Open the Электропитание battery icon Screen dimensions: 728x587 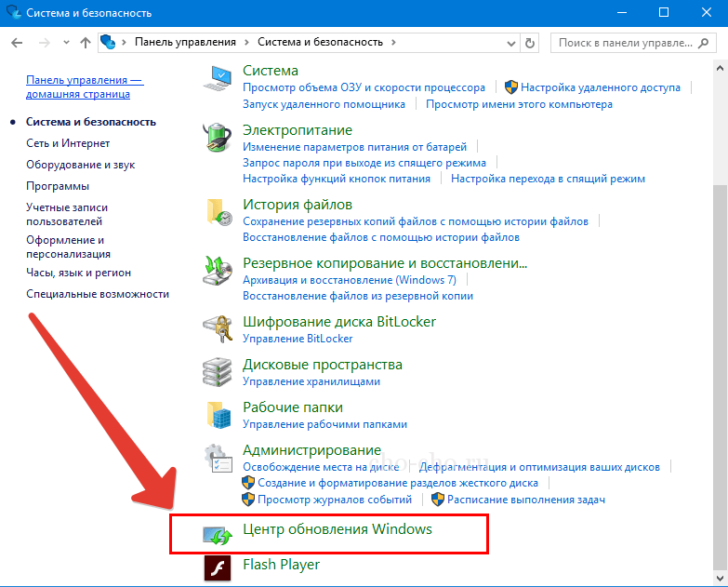pyautogui.click(x=217, y=138)
